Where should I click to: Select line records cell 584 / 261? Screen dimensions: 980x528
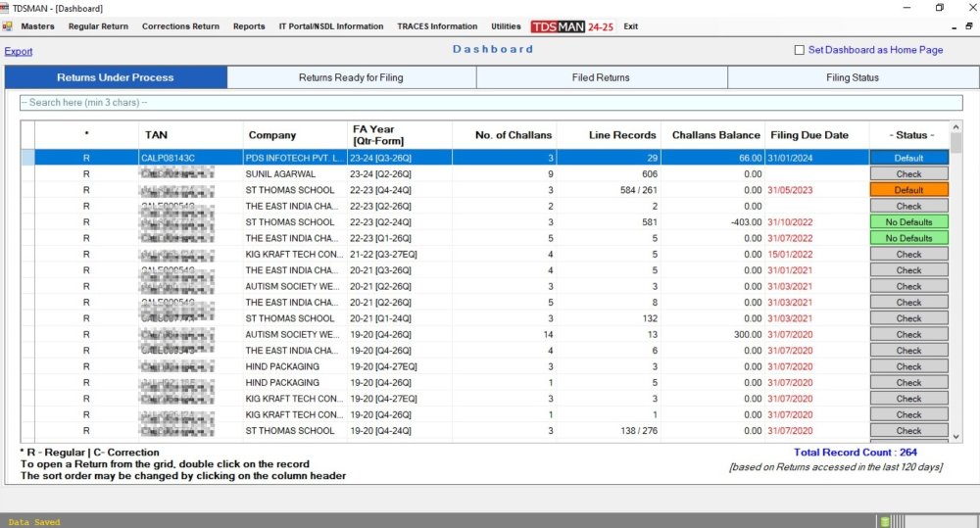pos(609,190)
